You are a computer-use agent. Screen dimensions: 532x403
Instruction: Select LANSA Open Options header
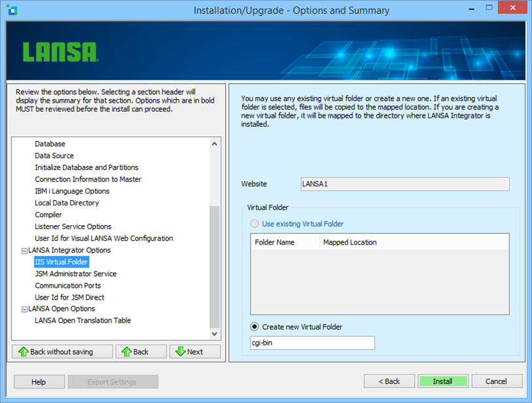click(62, 309)
